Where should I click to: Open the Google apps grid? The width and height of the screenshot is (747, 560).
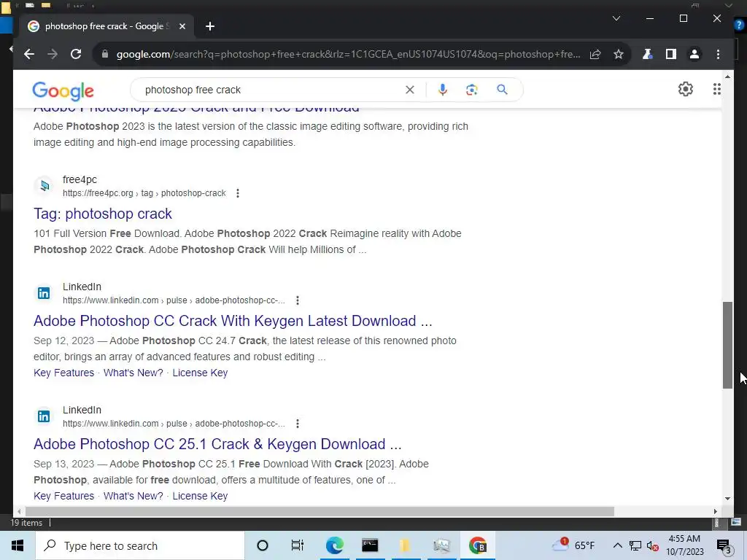[716, 89]
